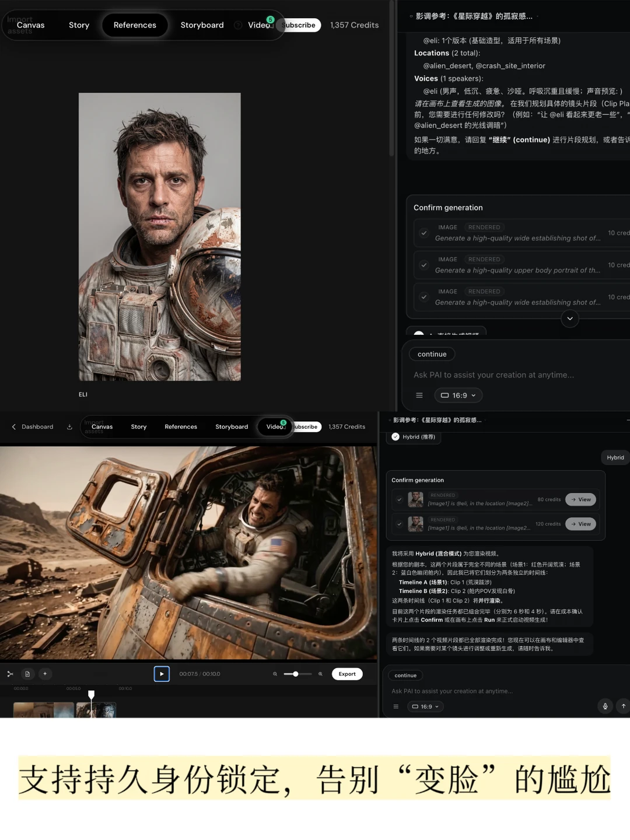
Task: Toggle the checkbox on the 80 credits row
Action: point(399,499)
